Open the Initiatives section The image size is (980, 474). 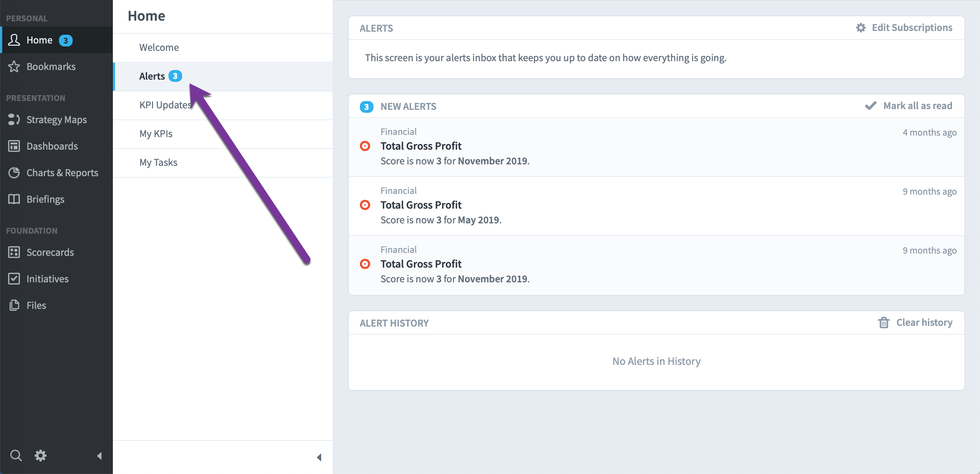(x=56, y=279)
